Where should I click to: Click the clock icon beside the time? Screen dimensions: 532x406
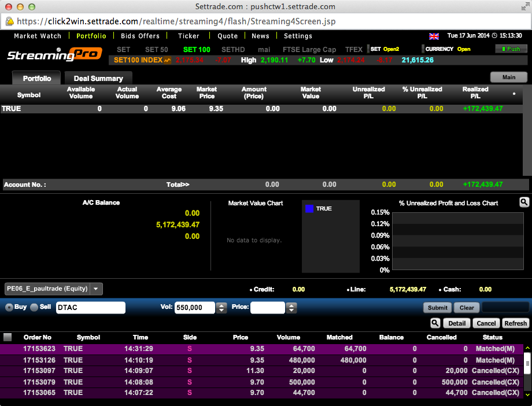coord(494,36)
